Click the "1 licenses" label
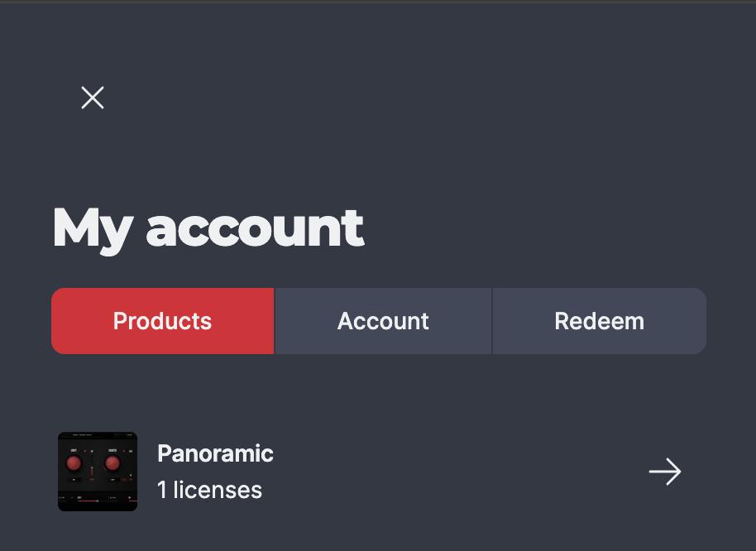Image resolution: width=756 pixels, height=551 pixels. (209, 491)
